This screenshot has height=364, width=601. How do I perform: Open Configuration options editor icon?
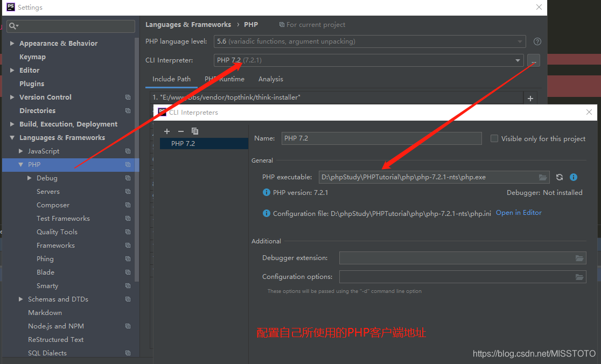[x=579, y=277]
